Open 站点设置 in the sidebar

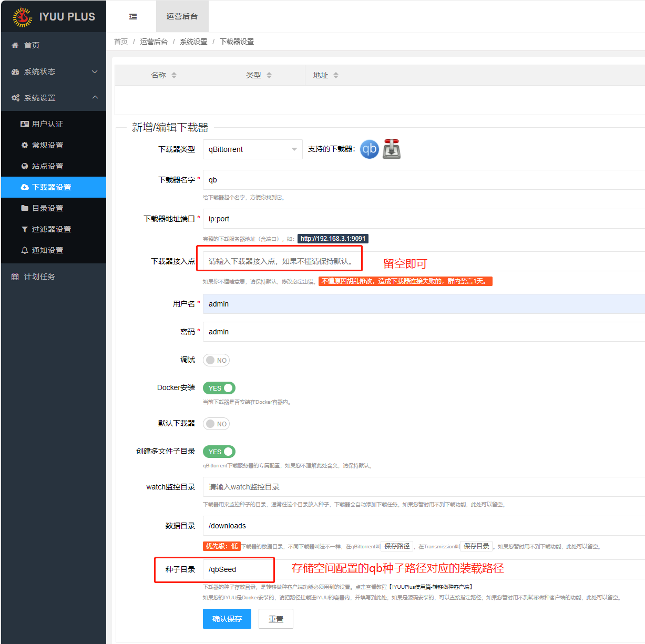(x=47, y=166)
